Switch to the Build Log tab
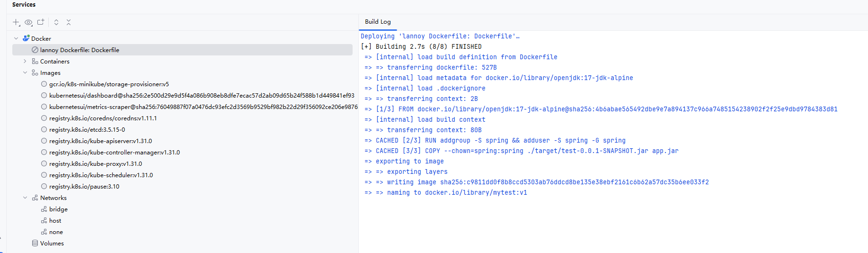The width and height of the screenshot is (868, 253). 378,22
